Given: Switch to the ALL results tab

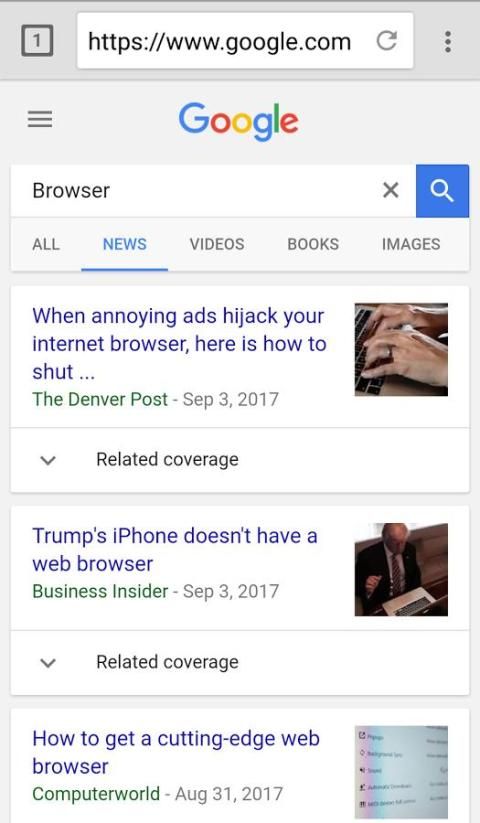Looking at the screenshot, I should click(x=46, y=244).
